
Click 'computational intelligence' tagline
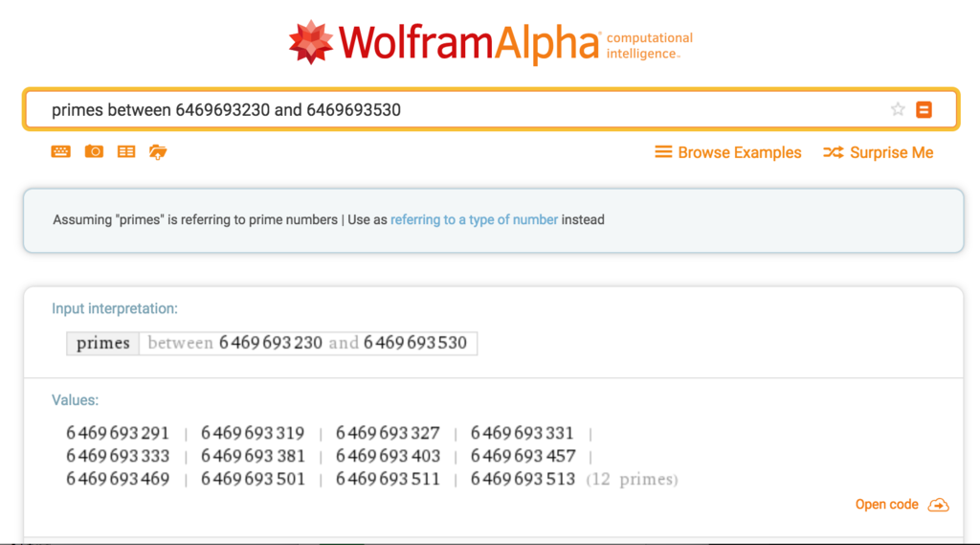coord(650,46)
